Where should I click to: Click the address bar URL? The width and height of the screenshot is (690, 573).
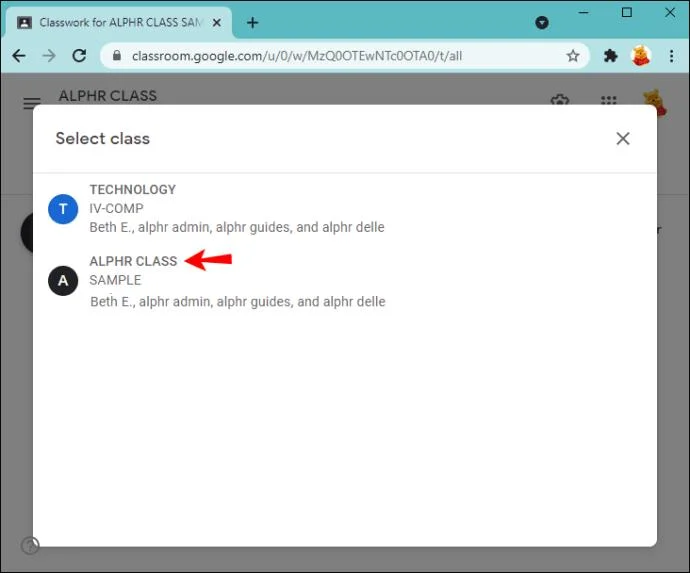pos(297,56)
